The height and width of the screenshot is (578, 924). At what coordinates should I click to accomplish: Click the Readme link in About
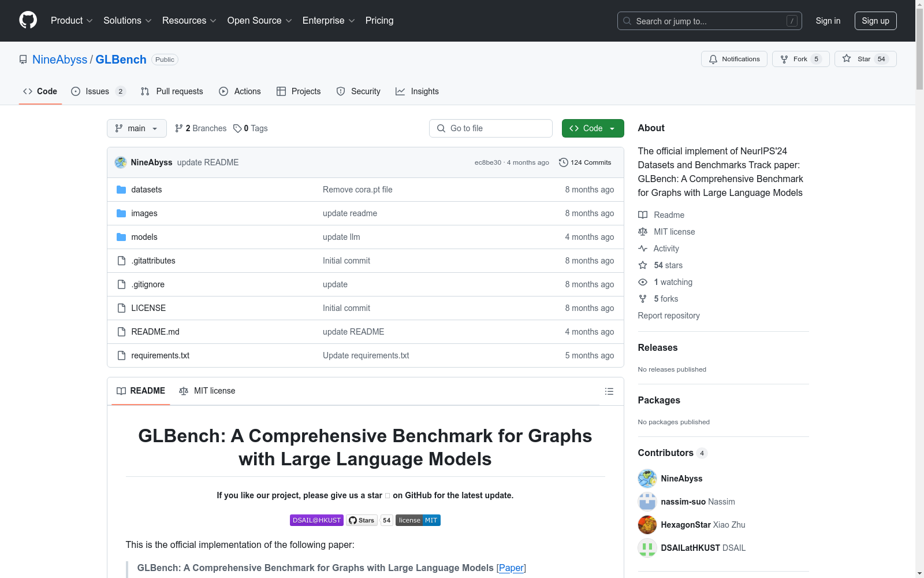[x=661, y=215]
